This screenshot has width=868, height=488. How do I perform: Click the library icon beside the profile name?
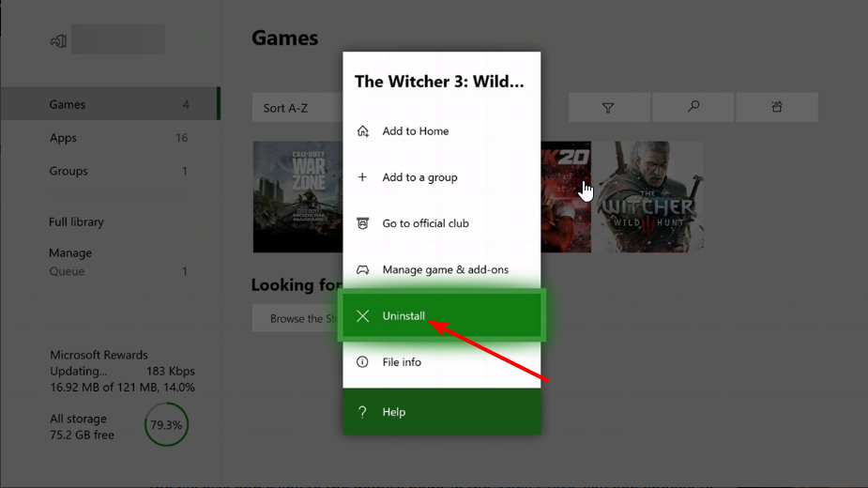pyautogui.click(x=59, y=40)
